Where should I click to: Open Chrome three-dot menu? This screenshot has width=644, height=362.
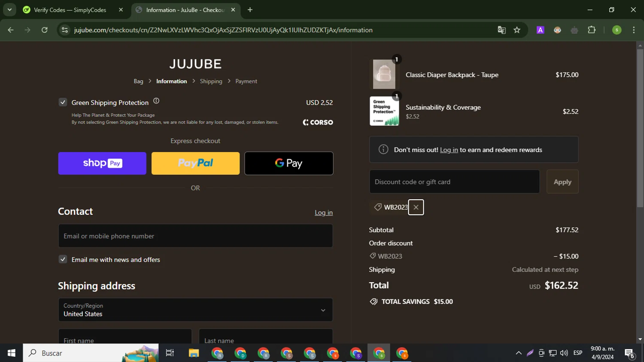634,30
